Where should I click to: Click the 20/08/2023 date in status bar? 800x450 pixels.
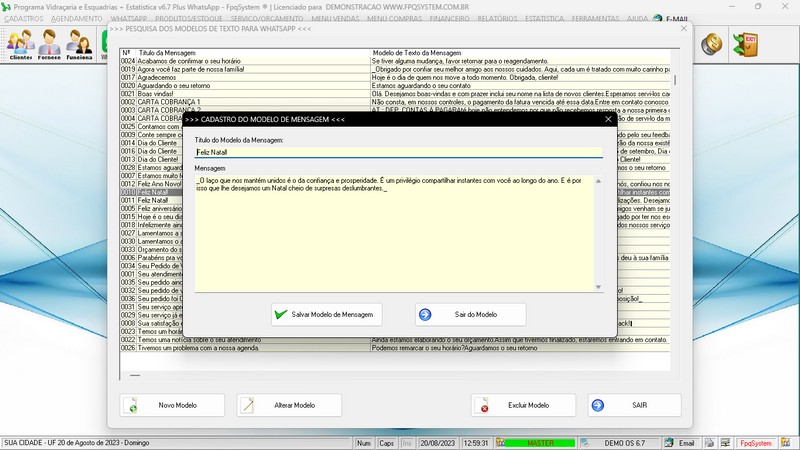point(437,443)
